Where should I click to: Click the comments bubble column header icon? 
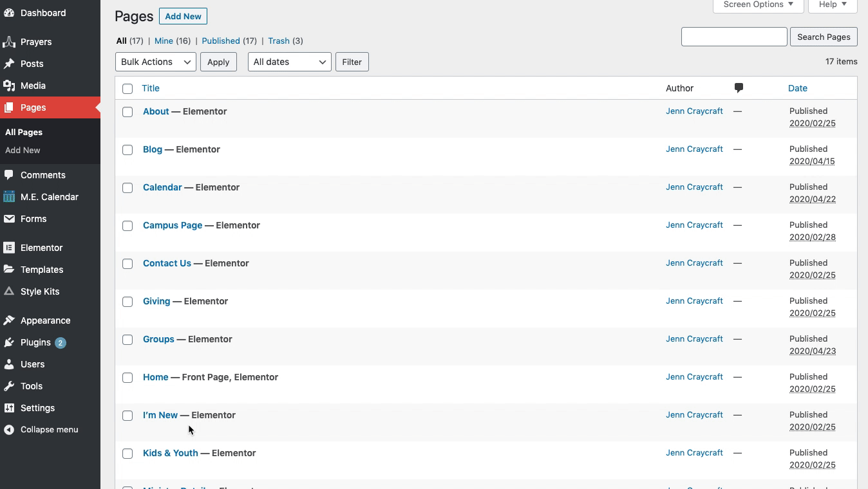coord(739,88)
